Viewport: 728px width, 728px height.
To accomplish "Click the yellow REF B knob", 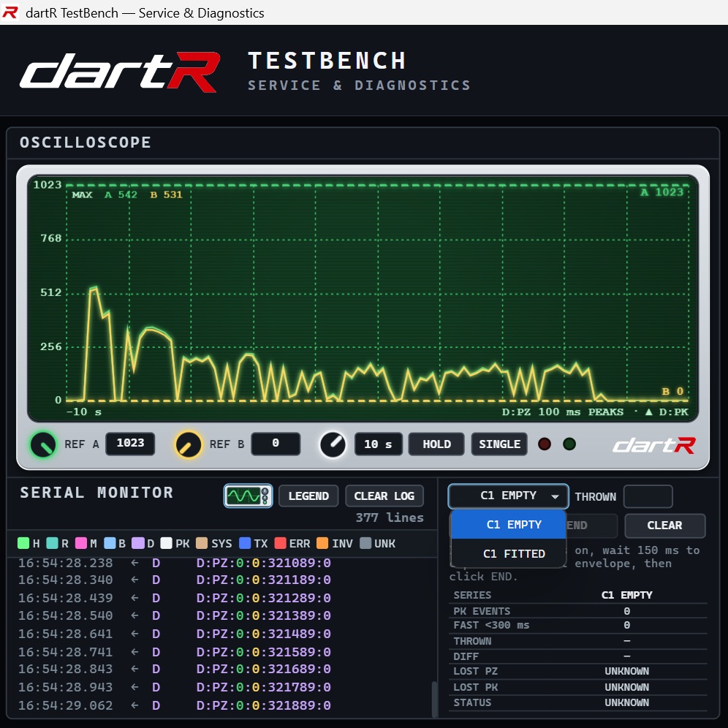I will pyautogui.click(x=188, y=444).
